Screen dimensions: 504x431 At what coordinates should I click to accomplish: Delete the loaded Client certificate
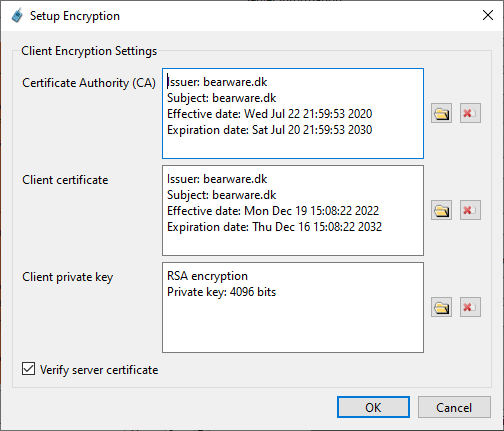(470, 210)
